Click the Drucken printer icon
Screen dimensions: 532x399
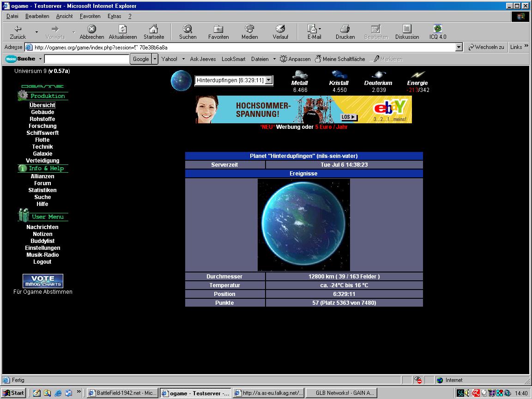(345, 29)
